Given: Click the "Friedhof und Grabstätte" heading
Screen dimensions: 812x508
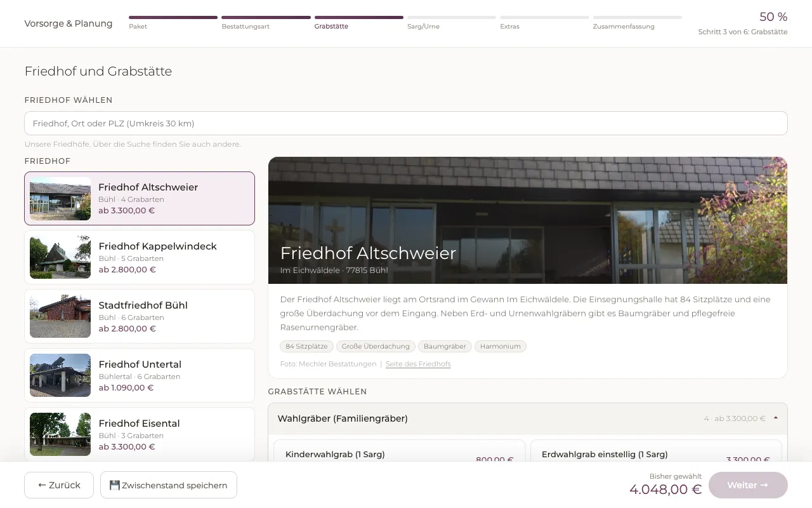Looking at the screenshot, I should coord(98,71).
